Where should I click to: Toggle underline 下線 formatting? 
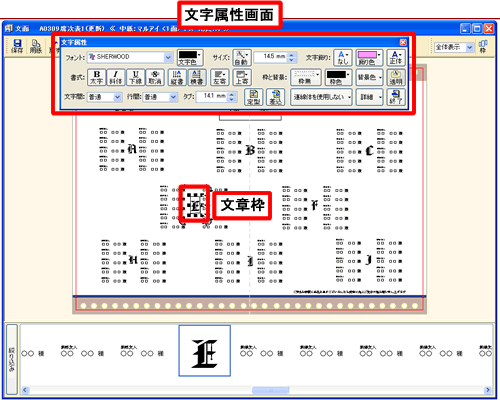(136, 77)
